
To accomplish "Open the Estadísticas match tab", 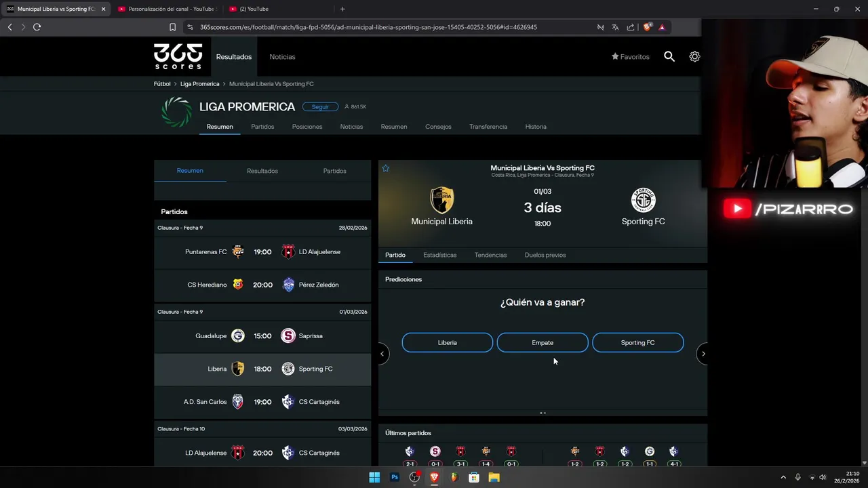I will coord(440,255).
